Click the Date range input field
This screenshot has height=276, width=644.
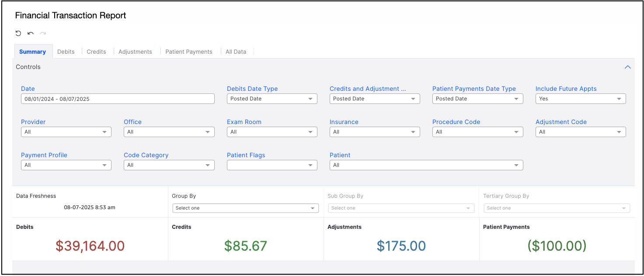118,99
